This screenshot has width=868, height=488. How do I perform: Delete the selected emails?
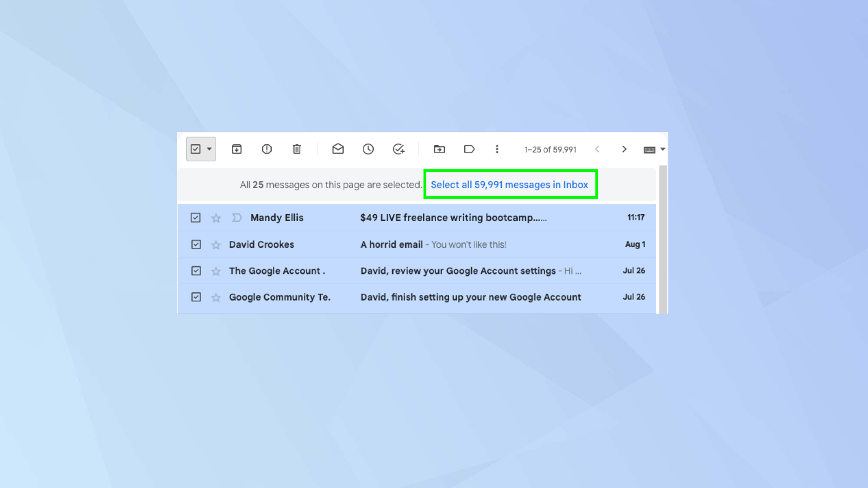pyautogui.click(x=297, y=149)
